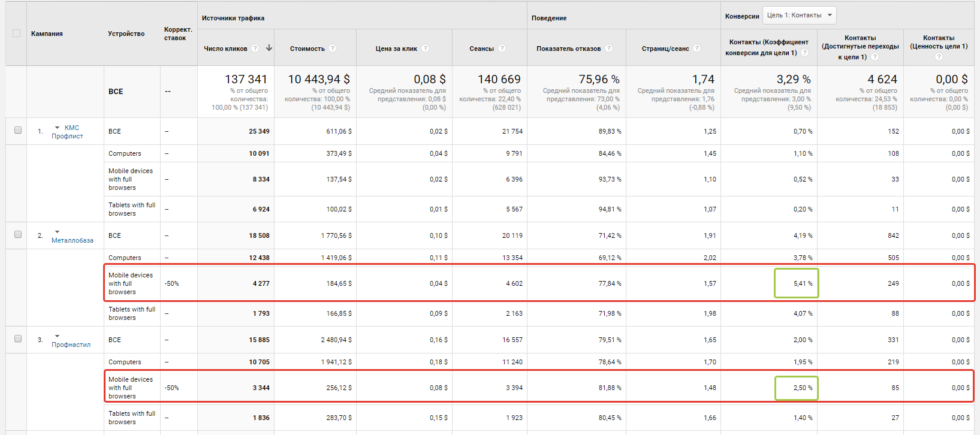Sort by Сеансы column header
The height and width of the screenshot is (435, 980).
pos(482,49)
